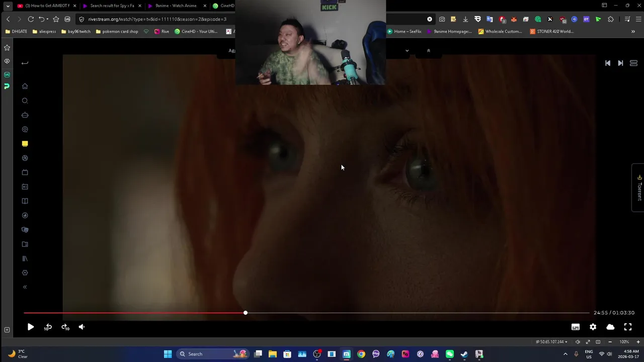644x362 pixels.
Task: Open Google Chrome from taskbar
Action: tap(361, 354)
